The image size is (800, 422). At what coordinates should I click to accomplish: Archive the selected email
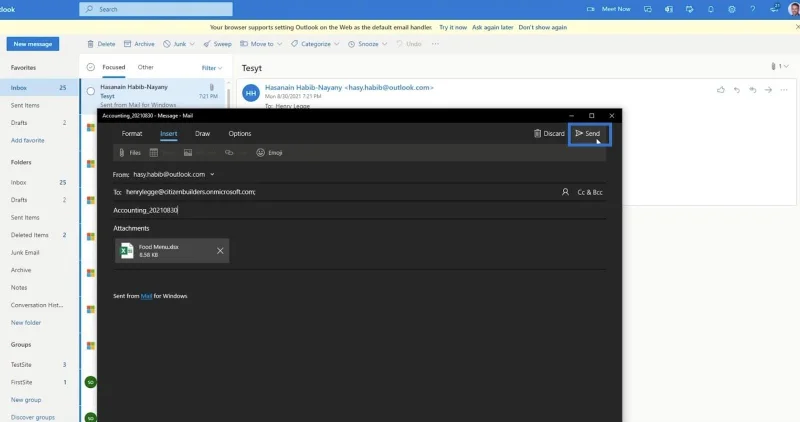click(139, 44)
